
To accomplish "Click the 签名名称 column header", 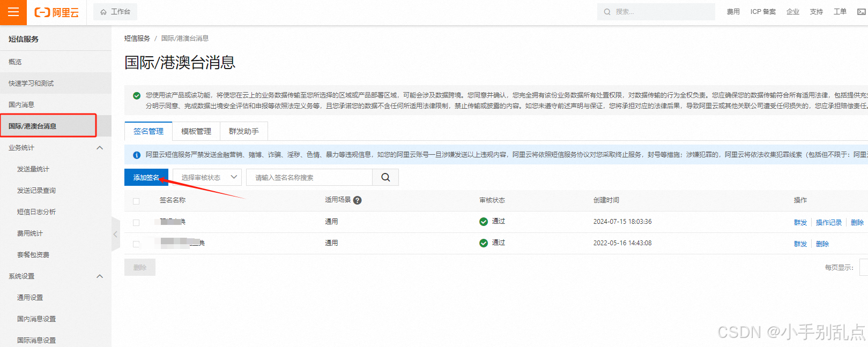I will click(173, 200).
